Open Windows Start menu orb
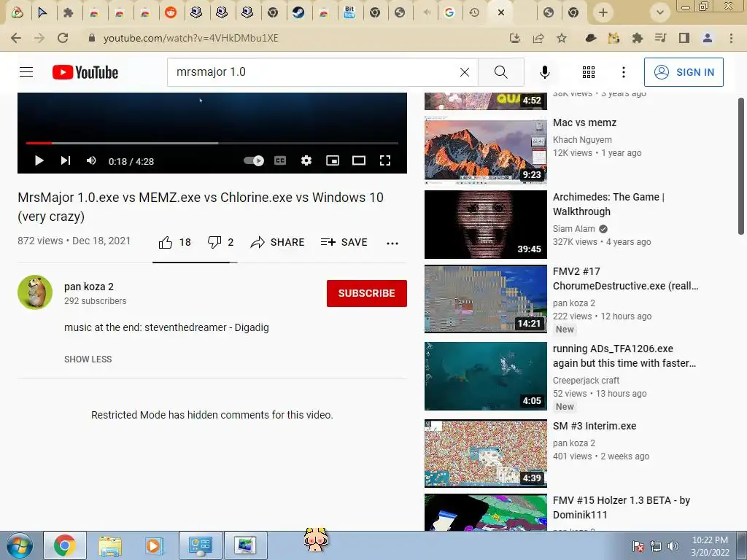Viewport: 747px width, 560px height. (19, 545)
